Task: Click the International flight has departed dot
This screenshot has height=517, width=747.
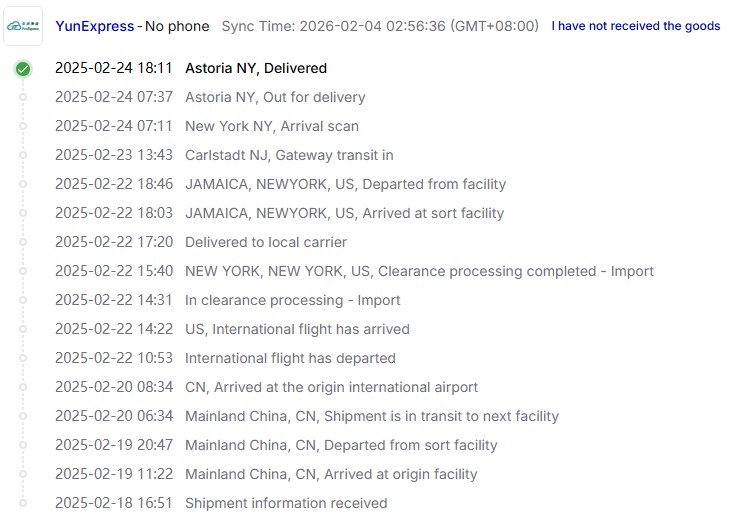Action: click(x=23, y=359)
